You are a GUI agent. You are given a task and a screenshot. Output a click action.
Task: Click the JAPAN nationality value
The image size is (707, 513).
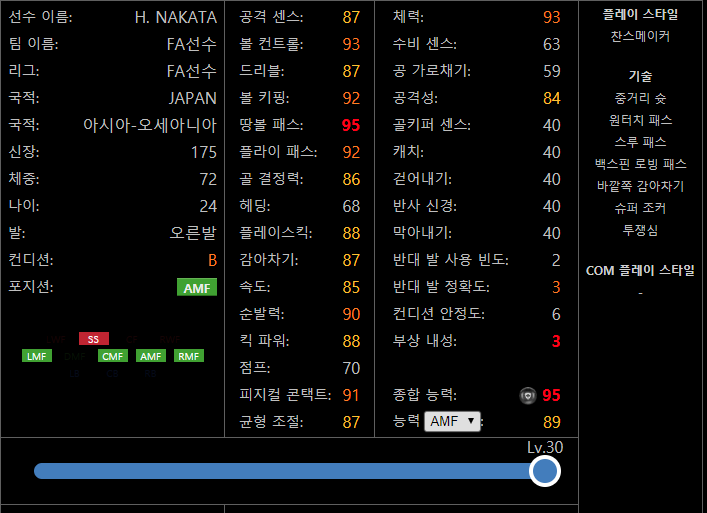pyautogui.click(x=193, y=98)
